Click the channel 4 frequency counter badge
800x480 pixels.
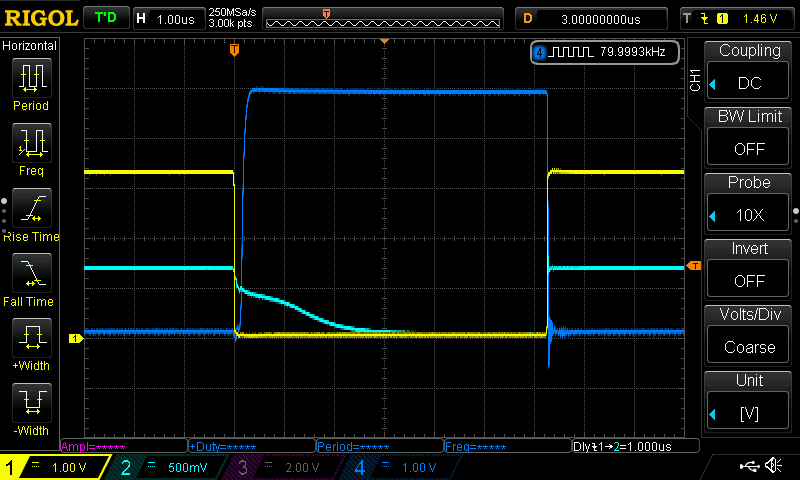[605, 52]
